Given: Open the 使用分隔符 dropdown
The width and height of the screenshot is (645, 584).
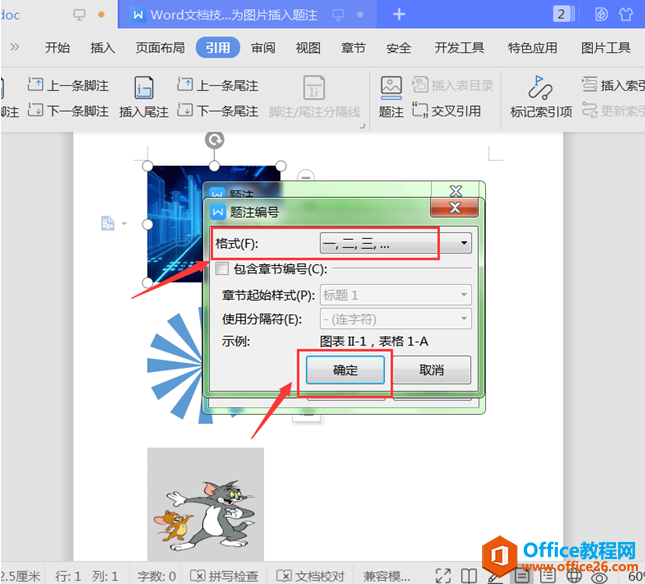Looking at the screenshot, I should click(x=395, y=319).
